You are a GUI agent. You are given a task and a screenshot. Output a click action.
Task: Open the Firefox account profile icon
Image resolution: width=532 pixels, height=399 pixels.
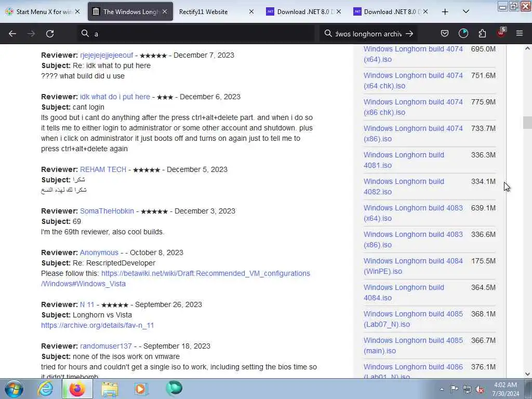coord(463,33)
